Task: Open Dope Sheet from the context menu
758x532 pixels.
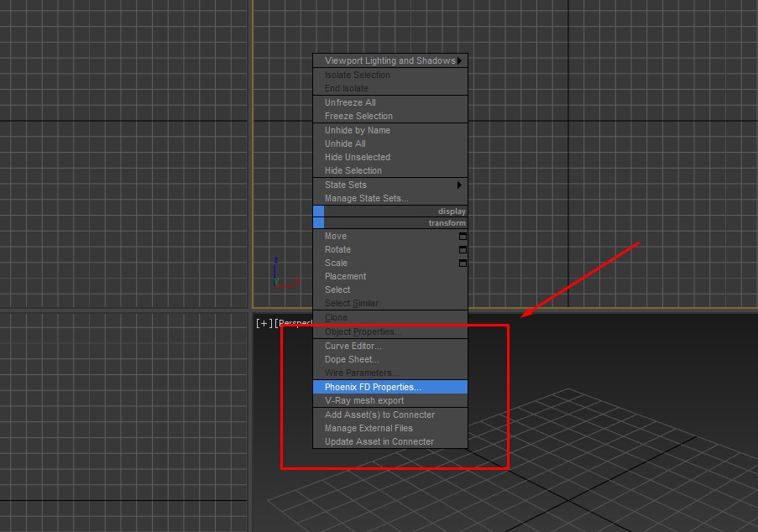Action: click(352, 359)
